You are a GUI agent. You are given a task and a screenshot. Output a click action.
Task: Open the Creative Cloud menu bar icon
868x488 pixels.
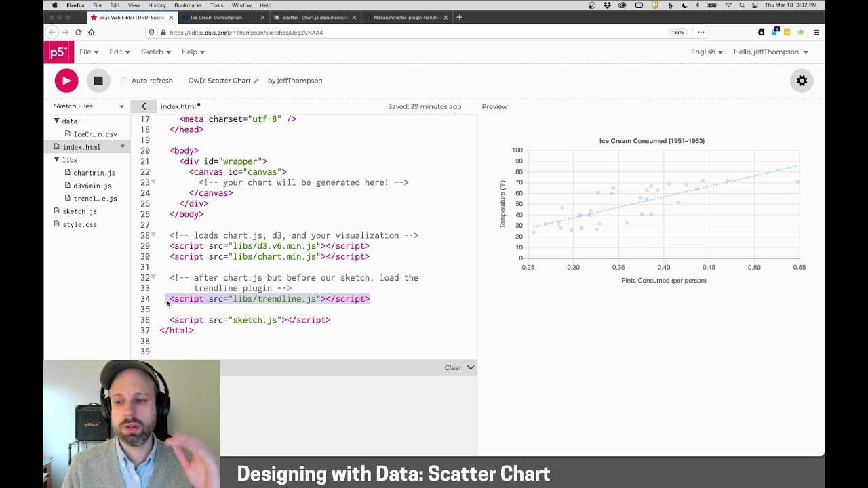pos(623,5)
